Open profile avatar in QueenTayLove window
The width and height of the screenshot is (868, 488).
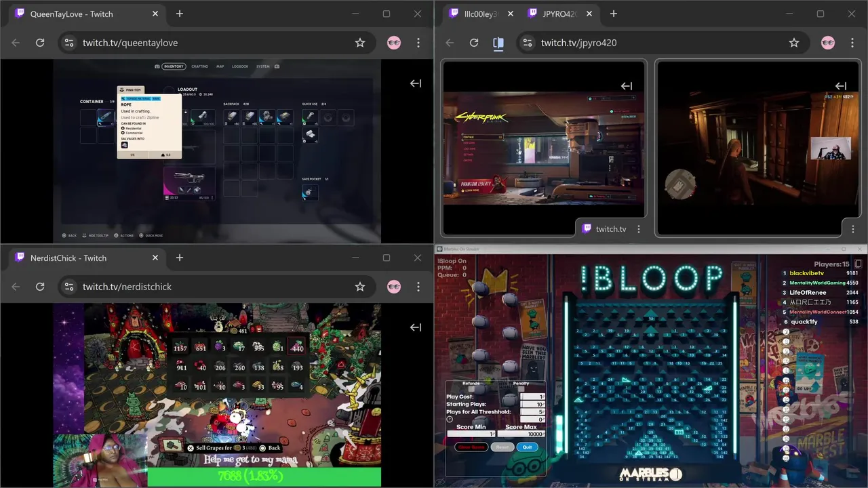point(394,43)
